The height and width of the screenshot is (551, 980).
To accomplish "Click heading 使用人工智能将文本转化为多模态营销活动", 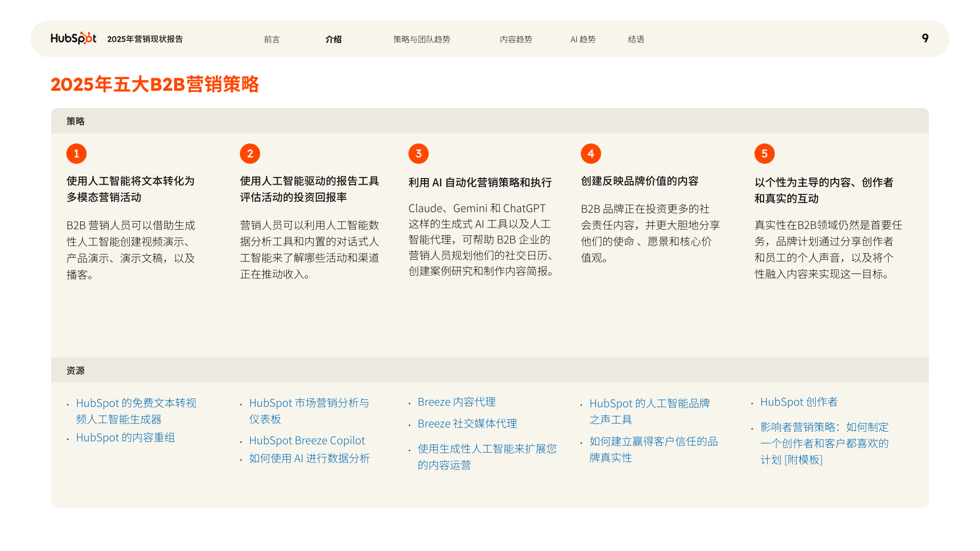I will (x=131, y=189).
